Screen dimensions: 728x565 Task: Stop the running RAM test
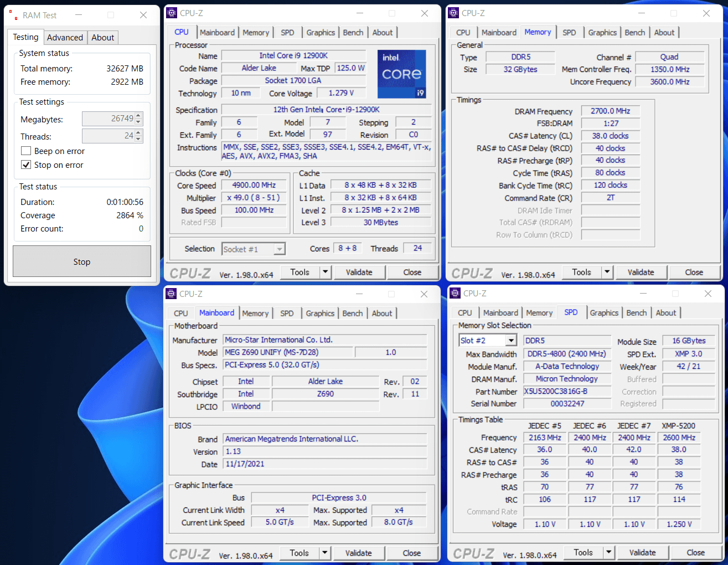point(82,261)
